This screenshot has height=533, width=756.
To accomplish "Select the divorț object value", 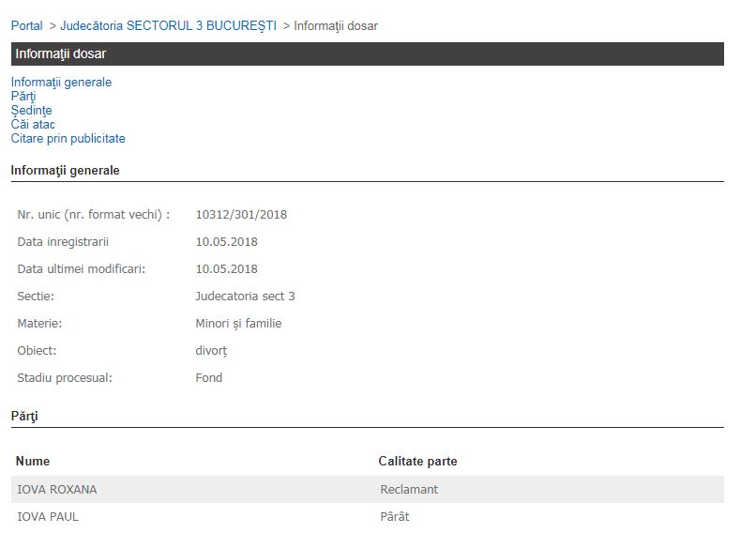I will point(211,351).
